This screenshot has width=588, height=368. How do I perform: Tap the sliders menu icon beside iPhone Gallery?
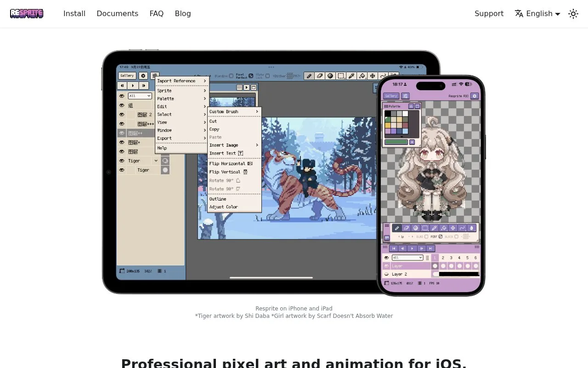(x=406, y=96)
